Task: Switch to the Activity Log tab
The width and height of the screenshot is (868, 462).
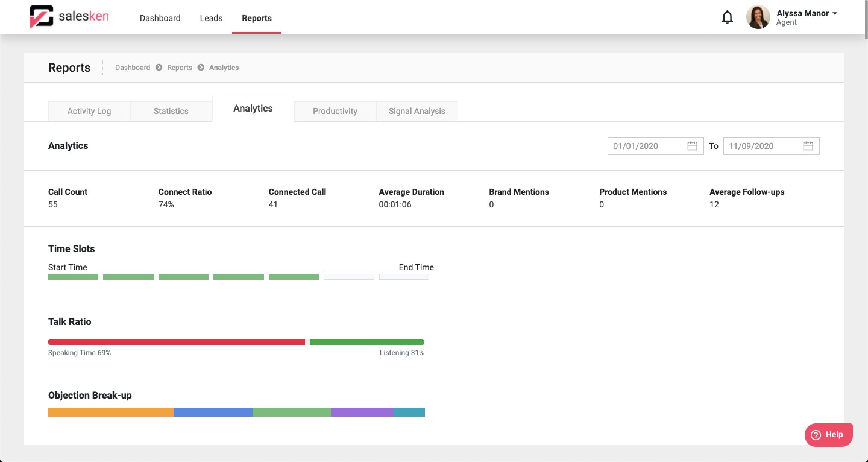Action: click(x=89, y=111)
